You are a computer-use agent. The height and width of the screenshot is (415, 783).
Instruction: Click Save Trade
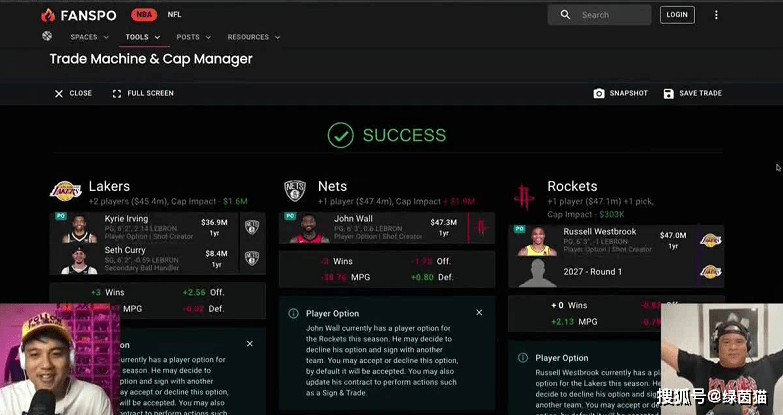693,93
